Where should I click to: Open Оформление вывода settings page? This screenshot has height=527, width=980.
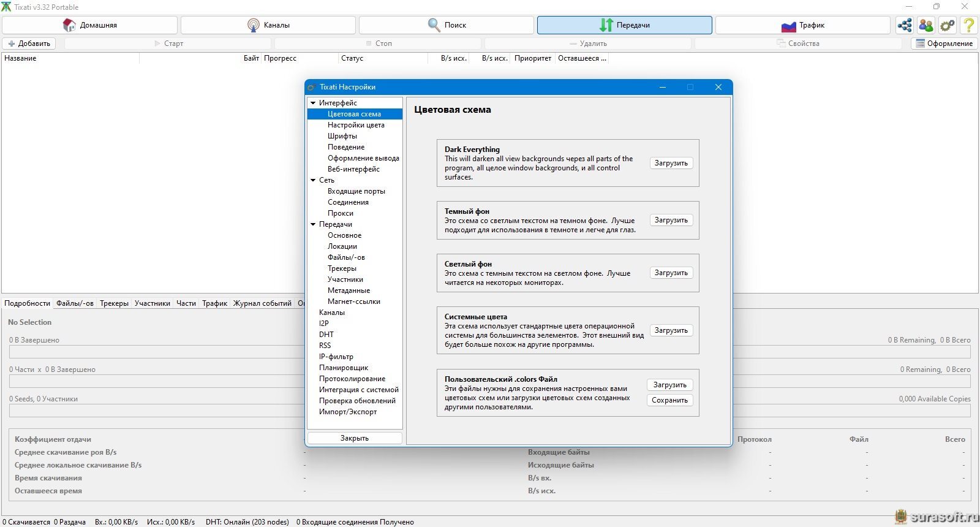(x=363, y=158)
